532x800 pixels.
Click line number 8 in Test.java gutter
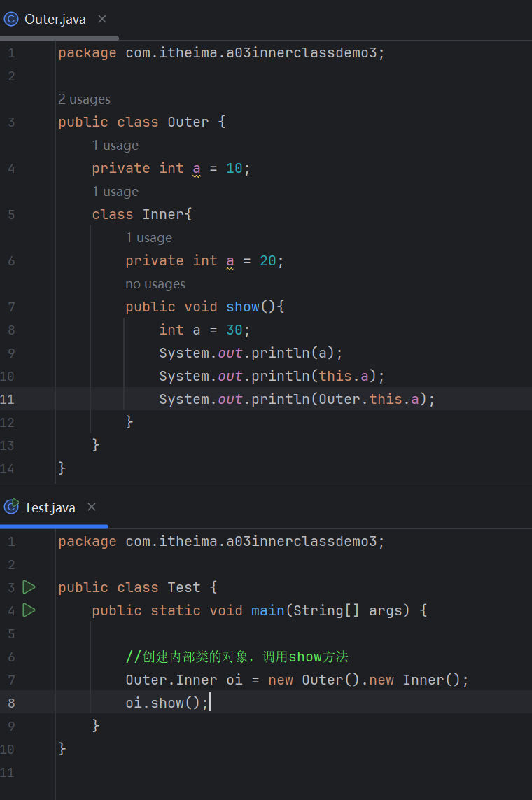click(10, 703)
